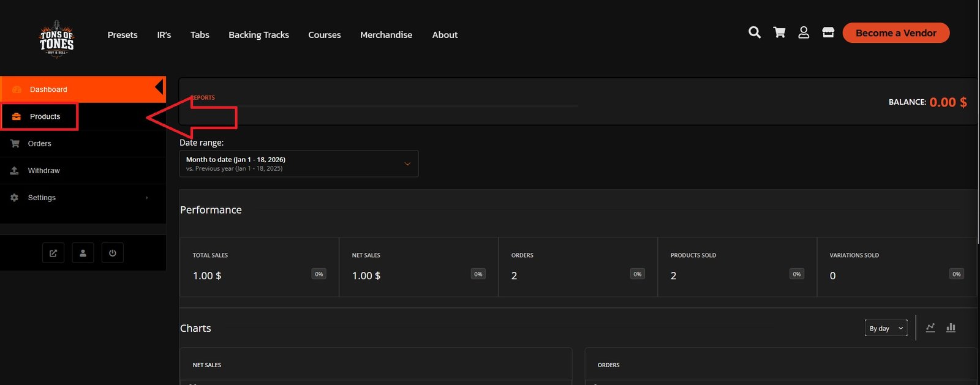Image resolution: width=980 pixels, height=385 pixels.
Task: Click the Tons of Tones logo
Action: (x=56, y=39)
